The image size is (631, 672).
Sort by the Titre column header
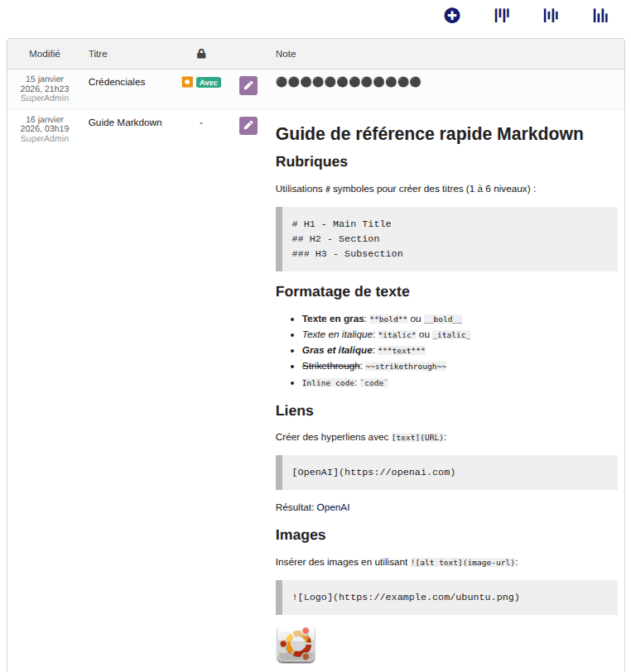click(98, 54)
